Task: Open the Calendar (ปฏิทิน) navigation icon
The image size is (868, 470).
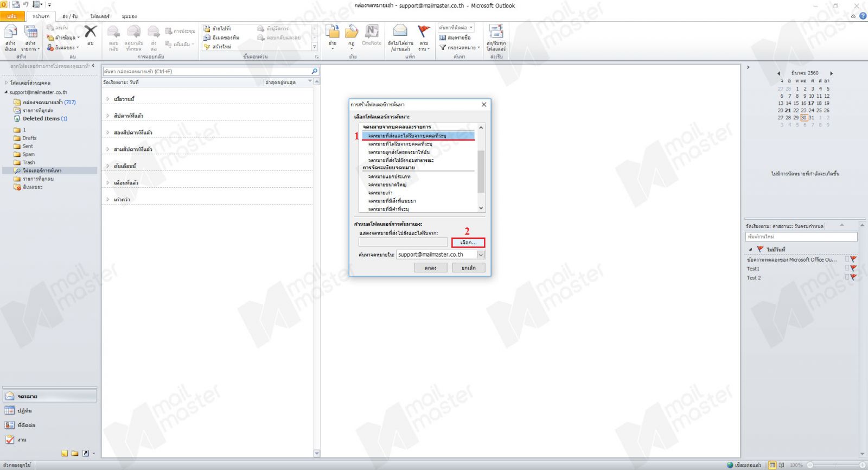Action: point(10,411)
